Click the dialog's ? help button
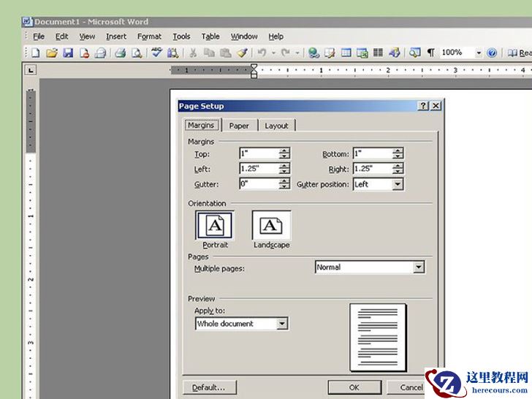Image resolution: width=532 pixels, height=399 pixels. pos(422,106)
